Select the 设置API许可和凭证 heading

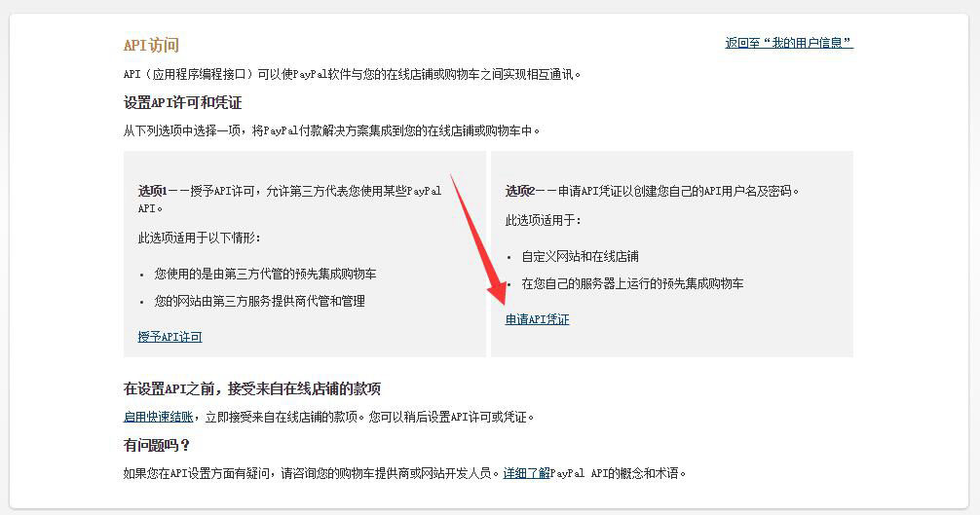click(182, 102)
